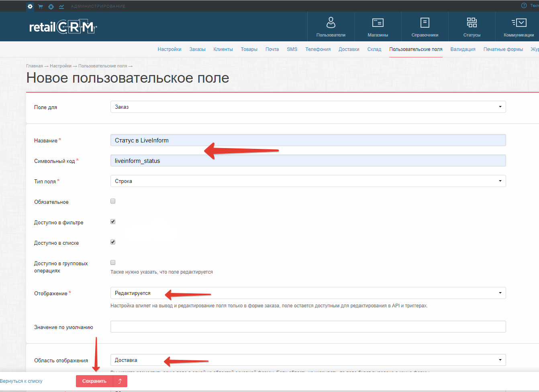Click the Сохранить button
Image resolution: width=539 pixels, height=392 pixels.
[94, 381]
